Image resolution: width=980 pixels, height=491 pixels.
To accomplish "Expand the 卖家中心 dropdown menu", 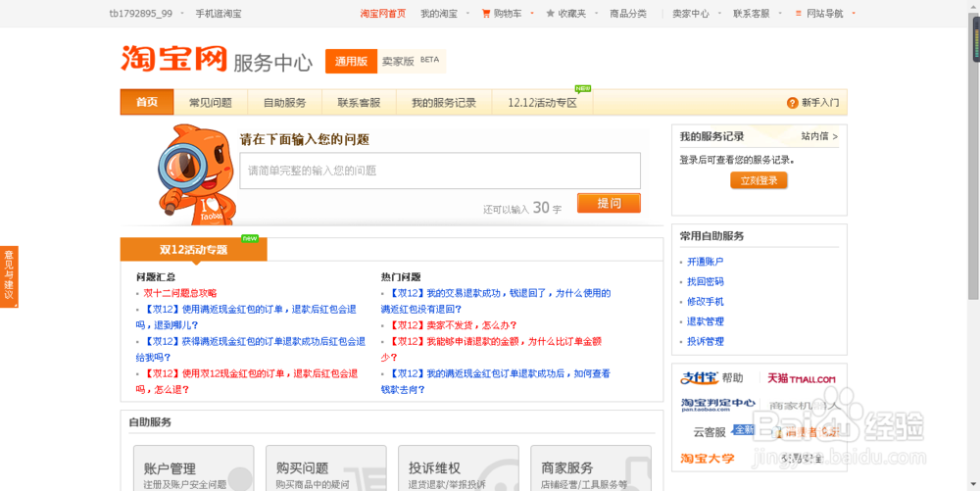I will click(x=719, y=13).
